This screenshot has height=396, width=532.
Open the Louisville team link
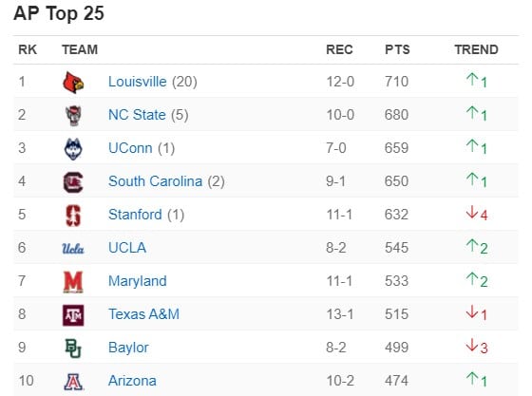[x=138, y=82]
